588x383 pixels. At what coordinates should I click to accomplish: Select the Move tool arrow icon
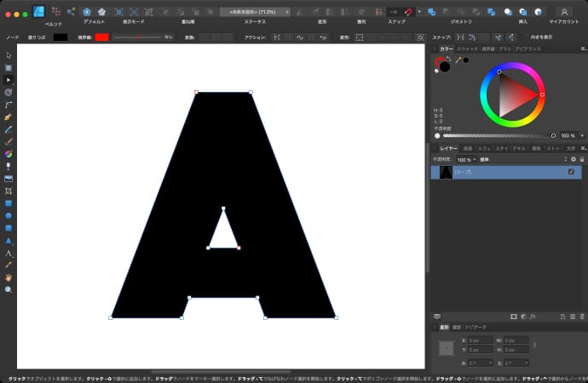[9, 55]
